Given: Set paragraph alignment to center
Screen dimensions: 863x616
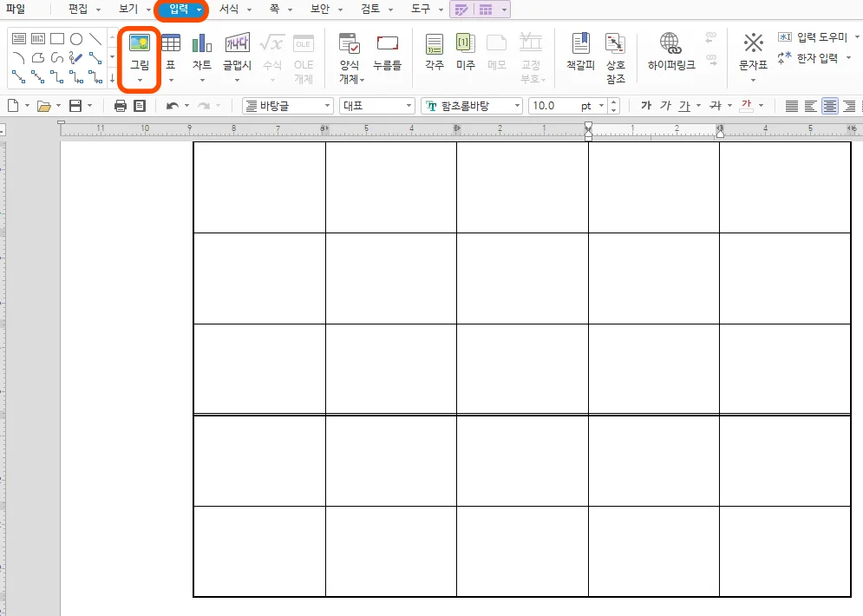Looking at the screenshot, I should point(830,106).
